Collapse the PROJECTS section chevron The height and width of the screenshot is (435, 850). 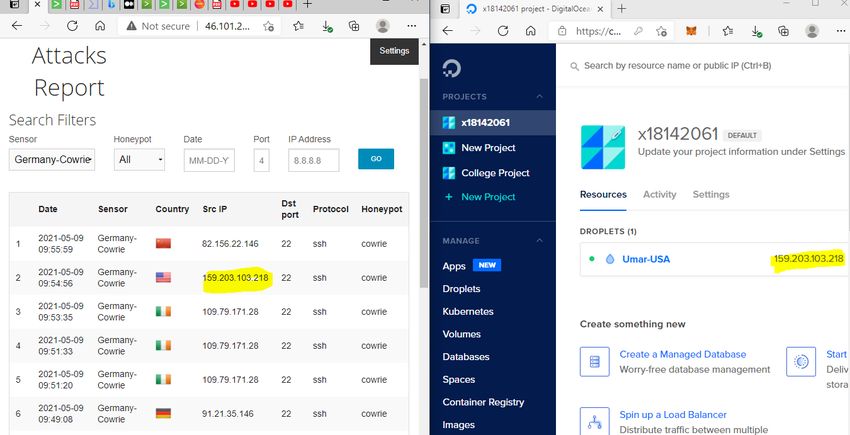539,97
